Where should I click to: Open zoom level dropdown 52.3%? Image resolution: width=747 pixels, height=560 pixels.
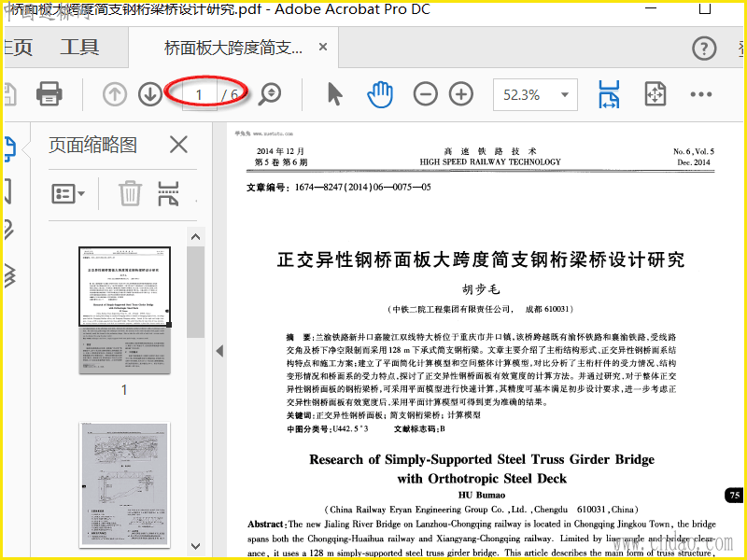[x=535, y=95]
